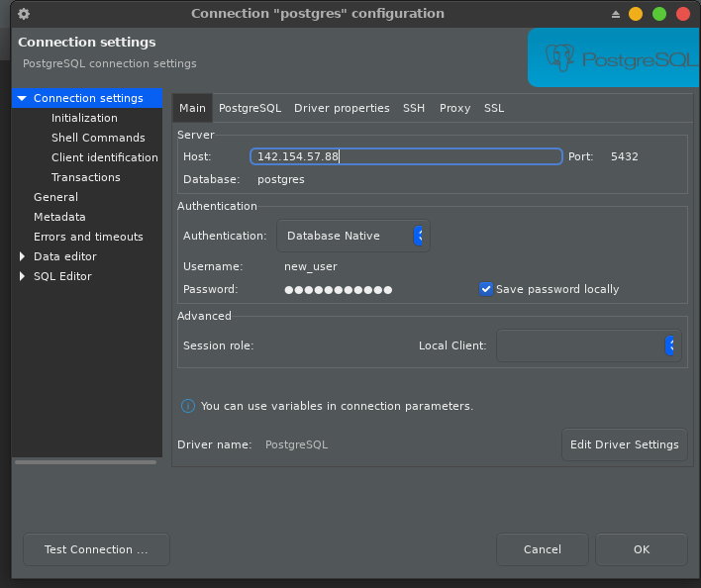Click the PostgreSQL elephant logo
Image resolution: width=701 pixels, height=588 pixels.
point(559,57)
